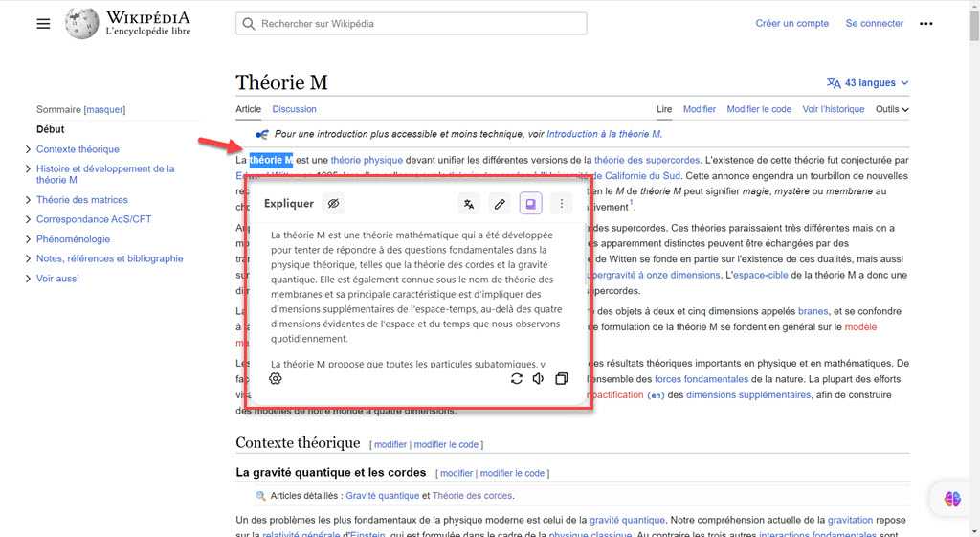Go to Début in the sommaire
This screenshot has height=537, width=980.
(50, 129)
